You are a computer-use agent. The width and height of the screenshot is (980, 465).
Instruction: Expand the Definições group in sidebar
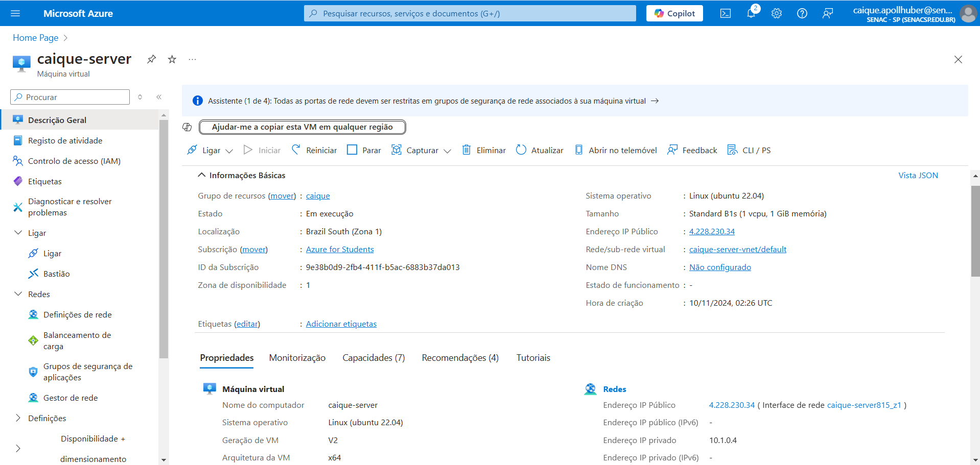18,418
